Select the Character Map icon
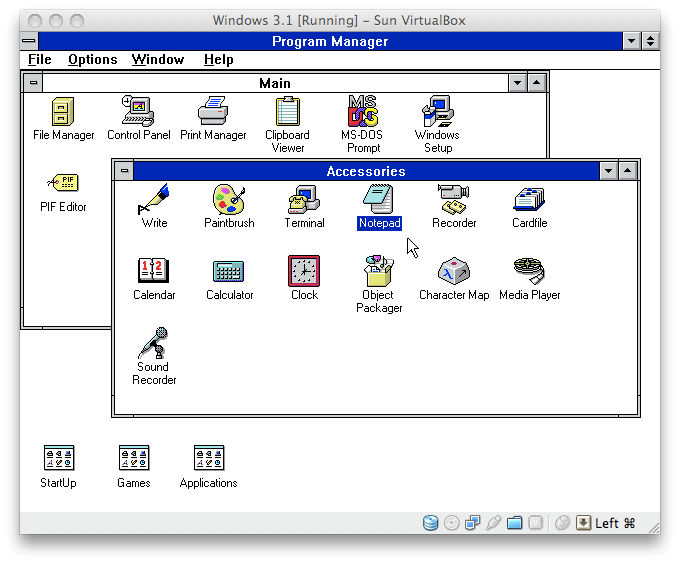Image resolution: width=680 pixels, height=564 pixels. [454, 271]
